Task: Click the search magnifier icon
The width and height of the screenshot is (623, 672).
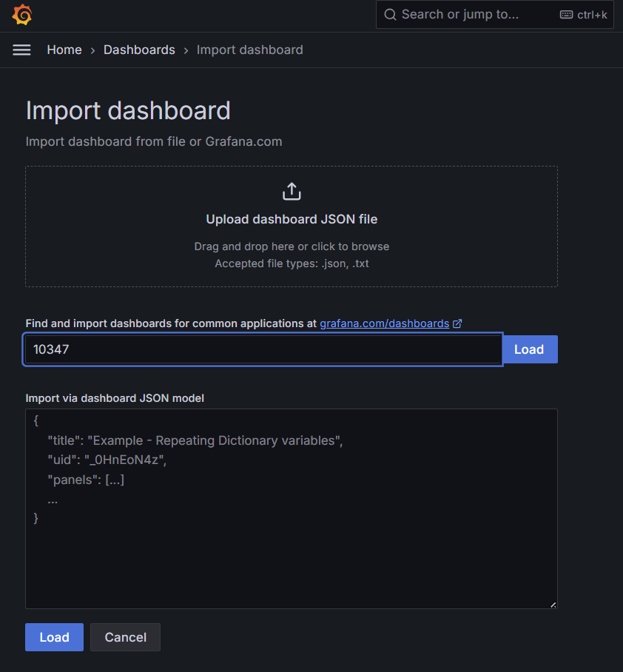Action: click(390, 15)
